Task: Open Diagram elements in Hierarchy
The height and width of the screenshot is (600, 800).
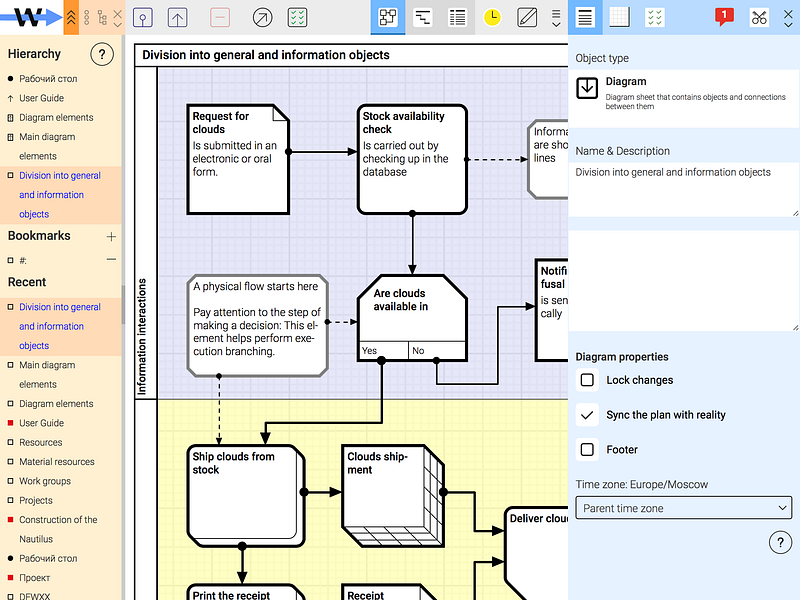Action: pyautogui.click(x=56, y=117)
